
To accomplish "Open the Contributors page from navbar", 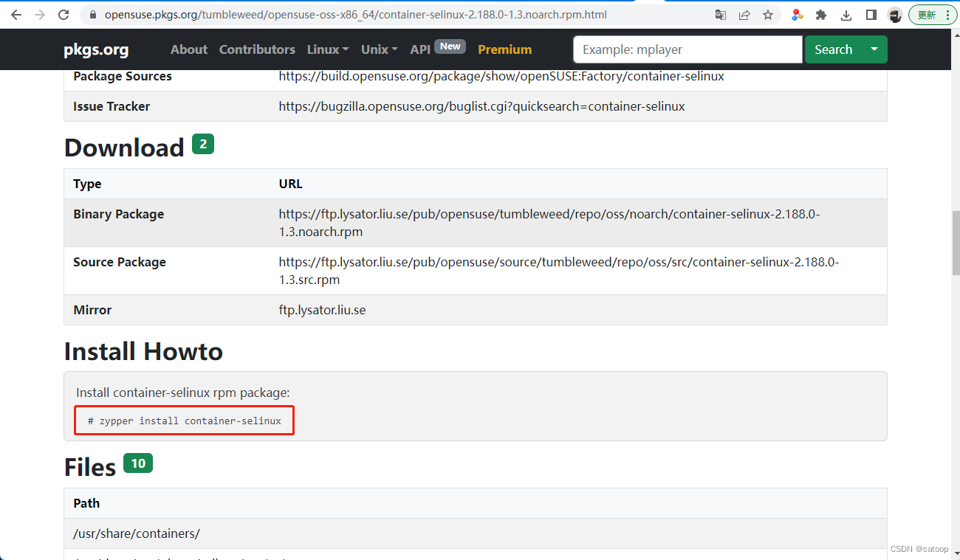I will pos(257,49).
